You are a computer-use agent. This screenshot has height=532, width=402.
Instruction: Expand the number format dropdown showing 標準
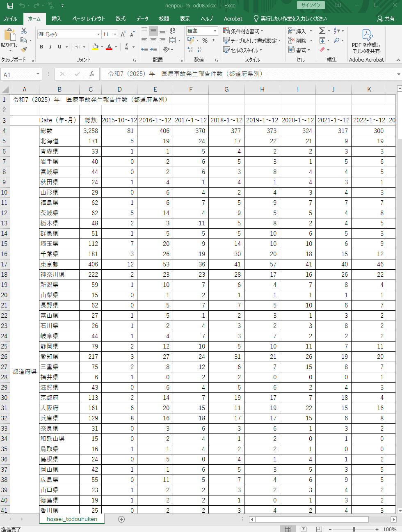click(215, 31)
